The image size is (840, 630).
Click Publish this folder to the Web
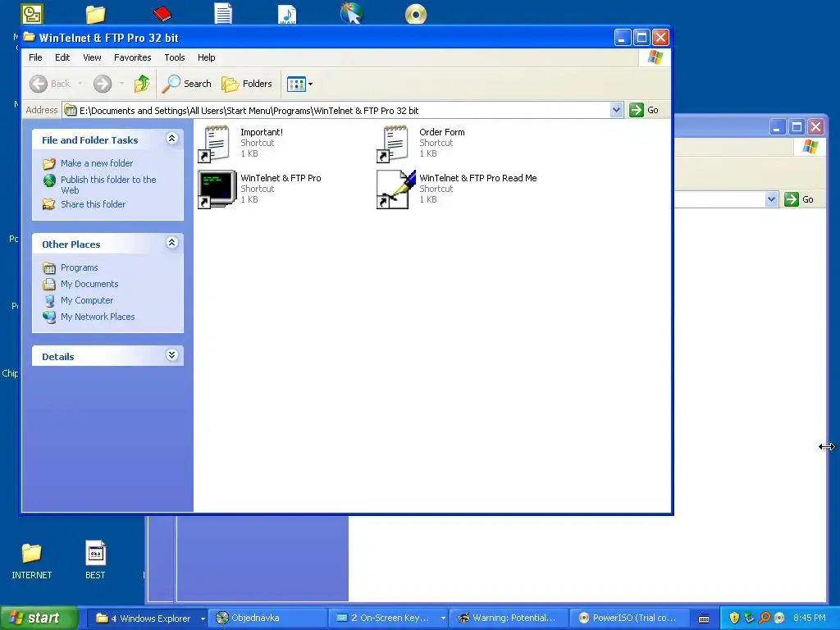coord(108,185)
